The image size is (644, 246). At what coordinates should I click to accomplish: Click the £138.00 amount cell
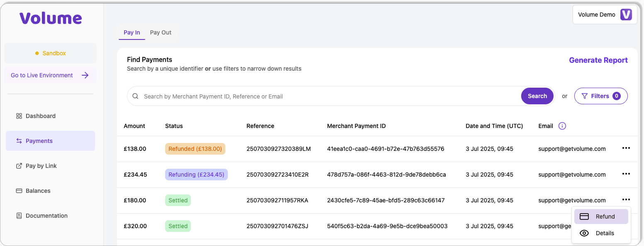click(x=135, y=149)
